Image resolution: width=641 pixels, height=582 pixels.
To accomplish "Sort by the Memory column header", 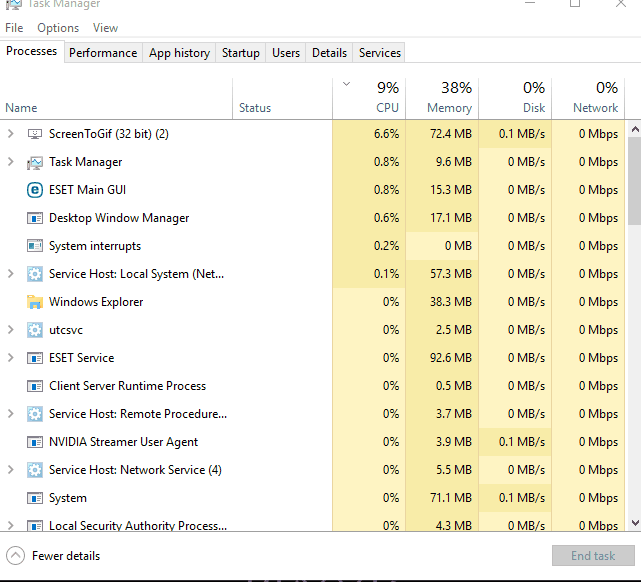I will pyautogui.click(x=442, y=98).
